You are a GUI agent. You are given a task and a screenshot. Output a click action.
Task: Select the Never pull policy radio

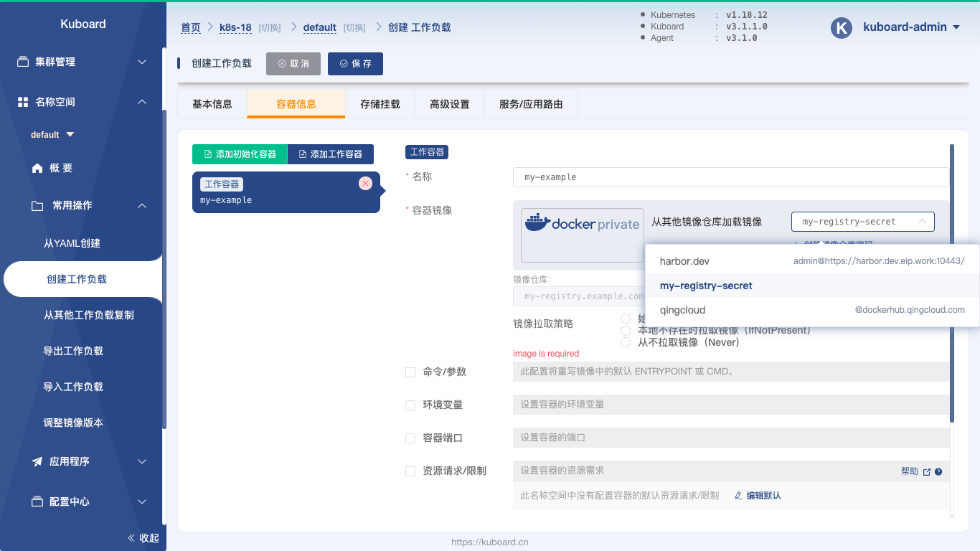(x=626, y=342)
